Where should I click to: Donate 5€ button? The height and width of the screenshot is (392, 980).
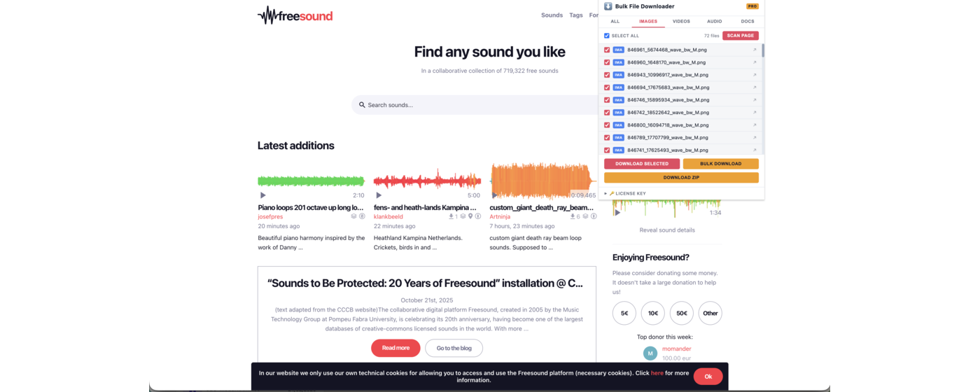click(x=624, y=313)
